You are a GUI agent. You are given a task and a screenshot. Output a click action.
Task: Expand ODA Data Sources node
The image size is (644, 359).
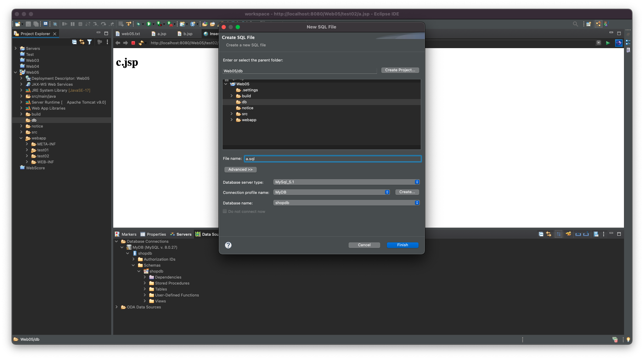(x=116, y=307)
